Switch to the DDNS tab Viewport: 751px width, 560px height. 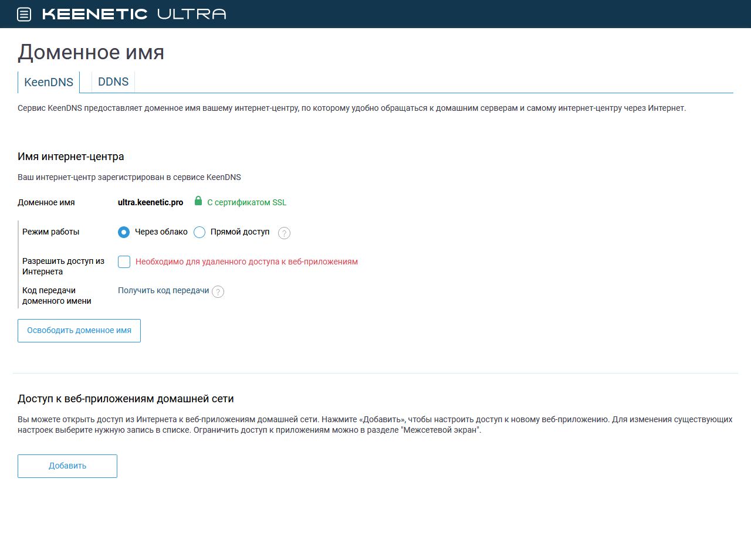[113, 82]
